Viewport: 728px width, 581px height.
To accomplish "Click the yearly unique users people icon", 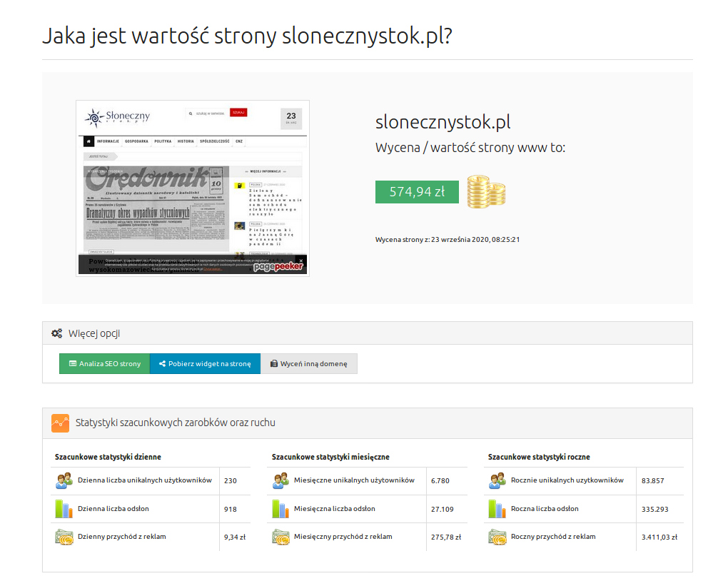I will [497, 481].
